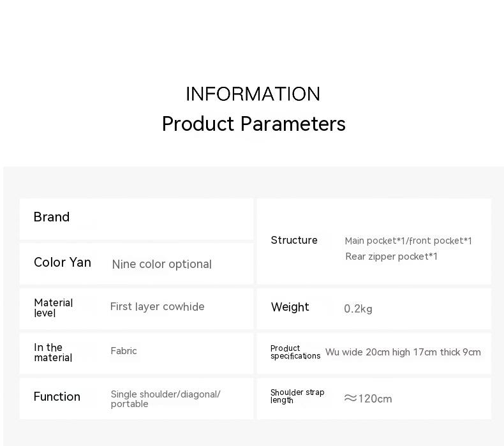This screenshot has width=504, height=446.
Task: Click the Single shoulder/diagonal/portable text
Action: pos(165,399)
